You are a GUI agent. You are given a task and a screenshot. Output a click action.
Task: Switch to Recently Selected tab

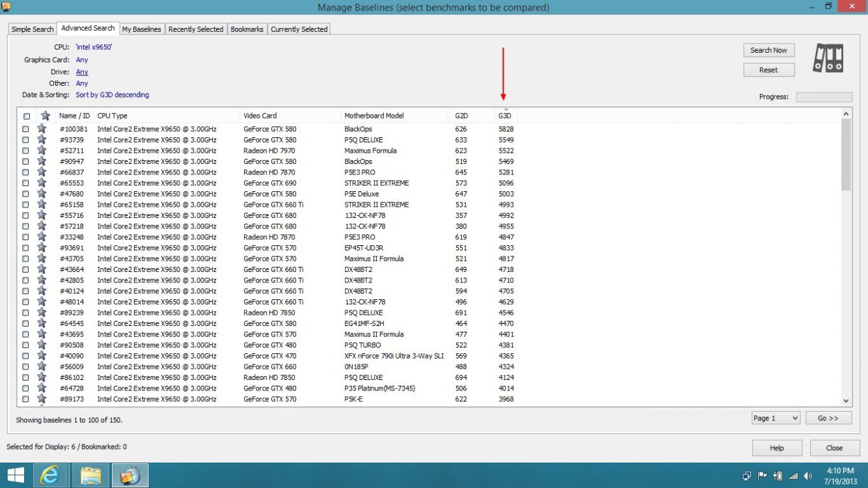[196, 29]
